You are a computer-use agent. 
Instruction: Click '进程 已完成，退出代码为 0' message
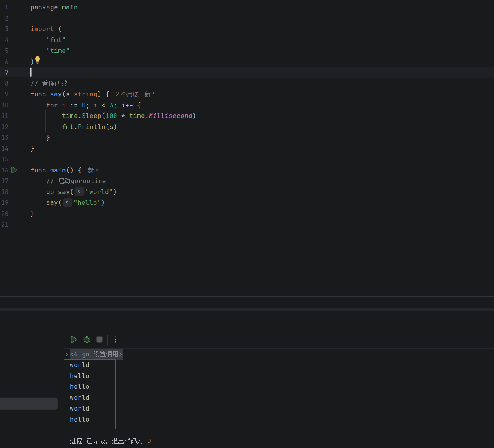(x=111, y=441)
